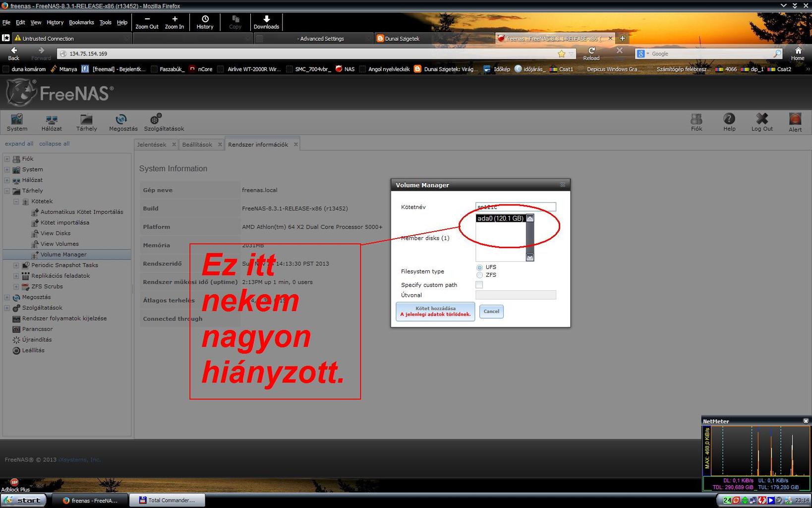The image size is (812, 508).
Task: Expand the System tree node
Action: [7, 170]
